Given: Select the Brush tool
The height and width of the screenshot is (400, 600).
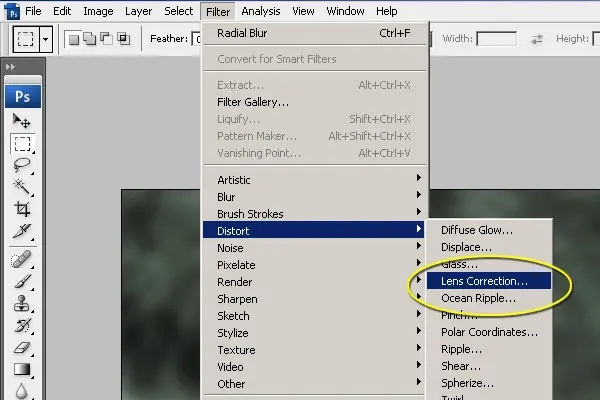Looking at the screenshot, I should coord(22,281).
